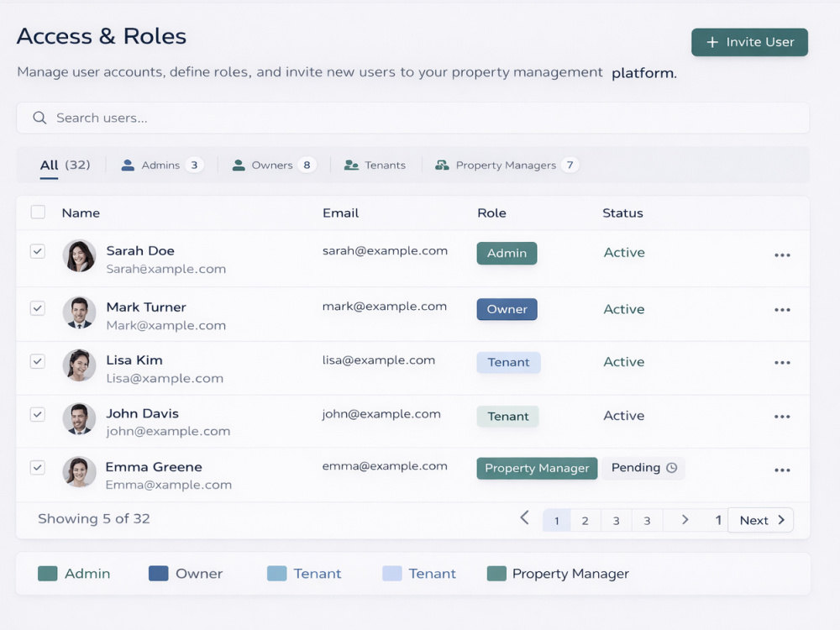Screen dimensions: 840x630
Task: Click the Tenants group icon
Action: pos(351,165)
